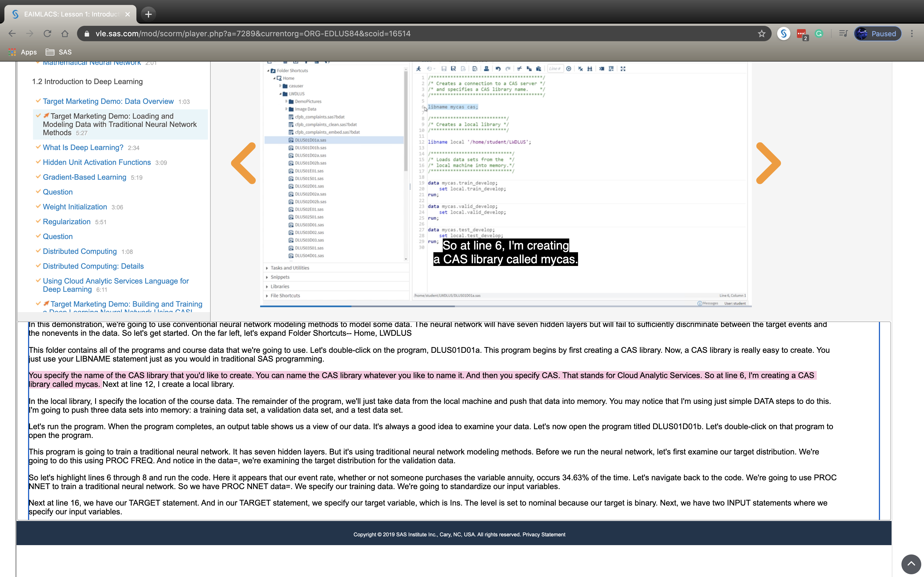Bookmark page with the star icon
This screenshot has height=577, width=924.
coord(761,34)
